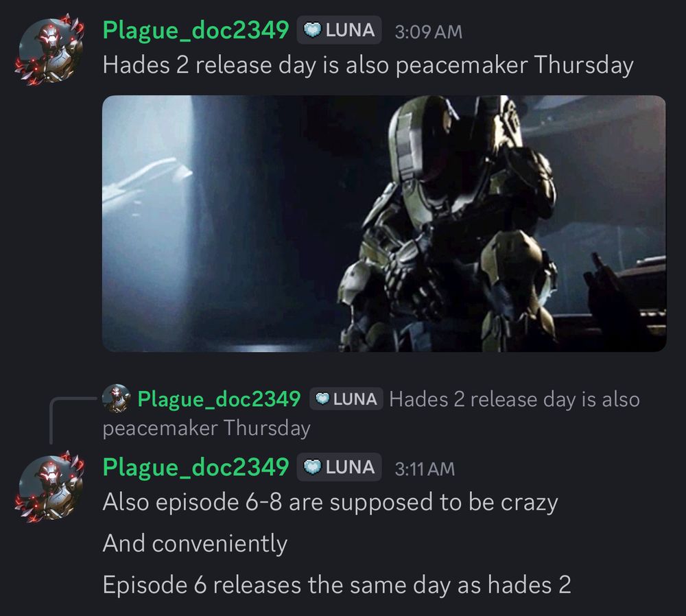Select the 'Episode 6 releases the same day' line
Image resolution: width=686 pixels, height=616 pixels.
(337, 584)
